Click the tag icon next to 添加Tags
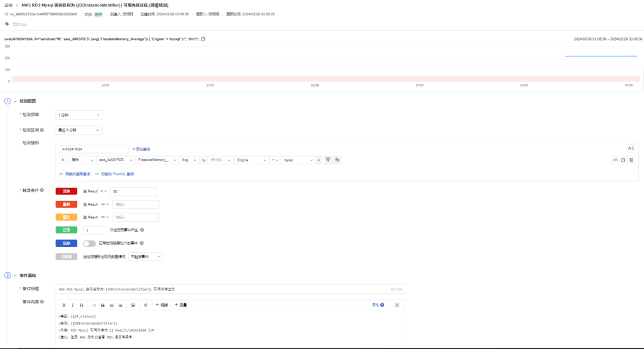Viewport: 644px width, 349px height. point(7,24)
